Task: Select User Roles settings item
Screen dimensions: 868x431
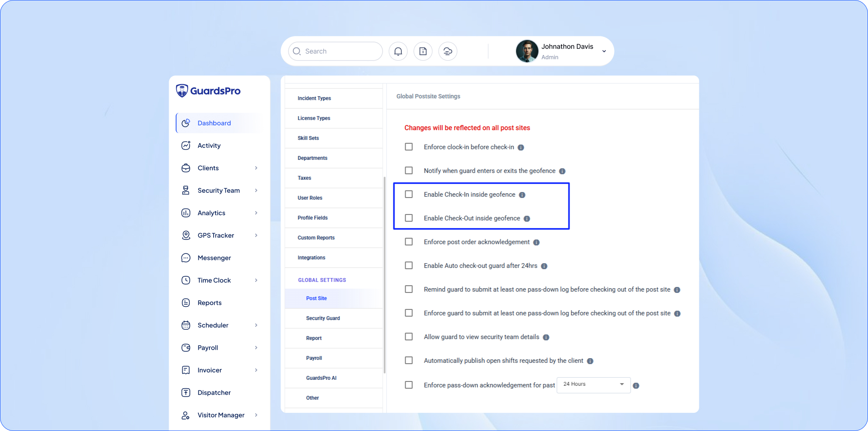Action: (334, 198)
